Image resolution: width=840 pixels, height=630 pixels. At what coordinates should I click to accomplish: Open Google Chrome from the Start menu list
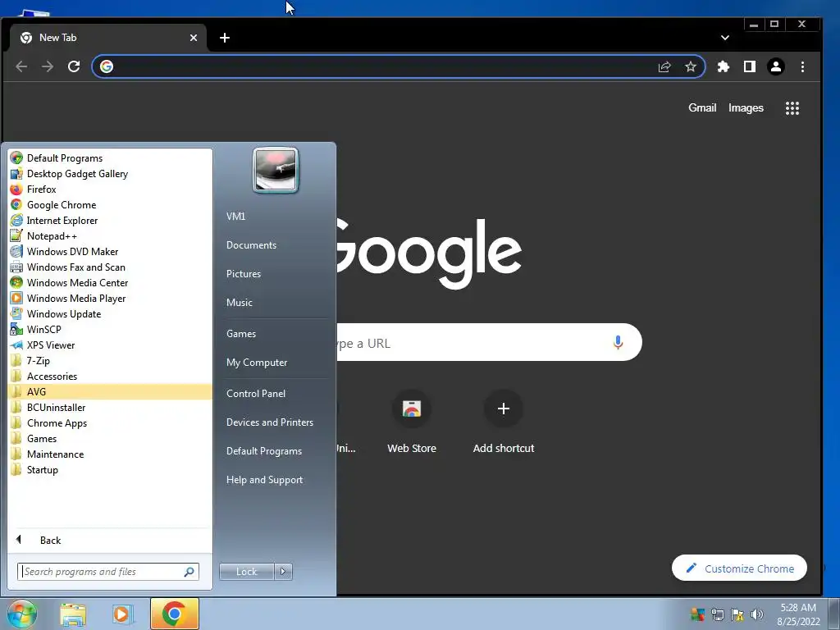111,204
